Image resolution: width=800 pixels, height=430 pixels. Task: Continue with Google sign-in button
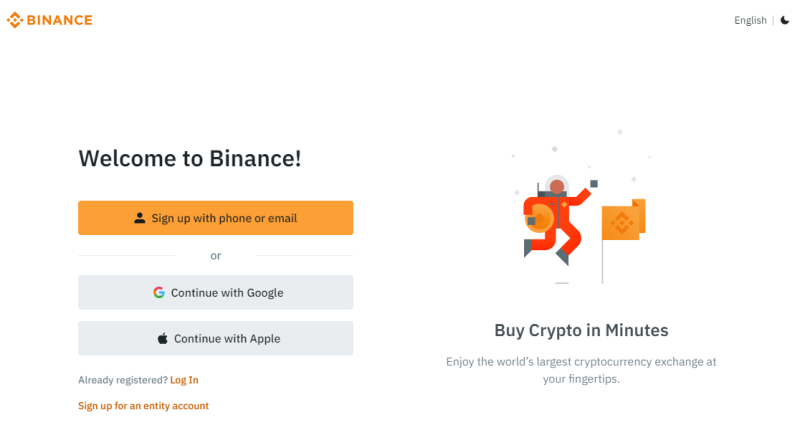(215, 292)
